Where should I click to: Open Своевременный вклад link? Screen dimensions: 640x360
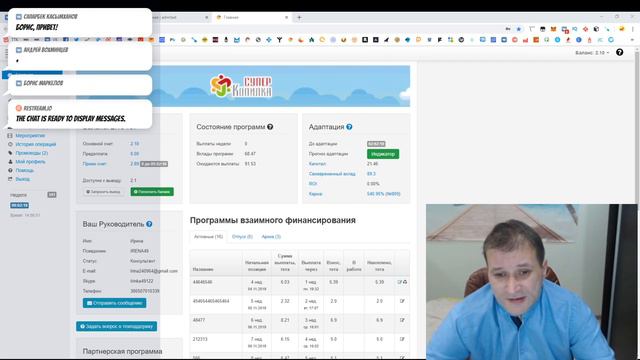(x=332, y=174)
